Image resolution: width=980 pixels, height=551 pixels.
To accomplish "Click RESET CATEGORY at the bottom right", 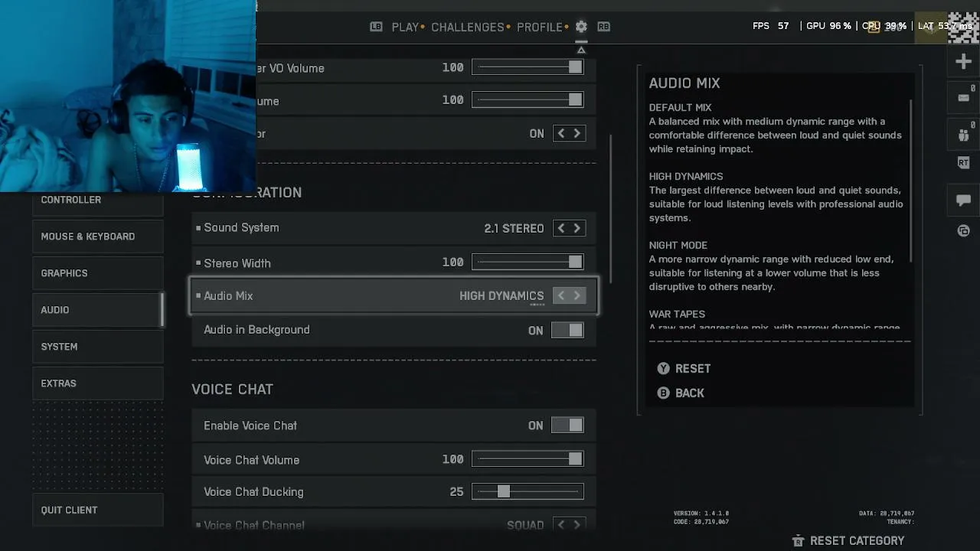I will click(857, 541).
